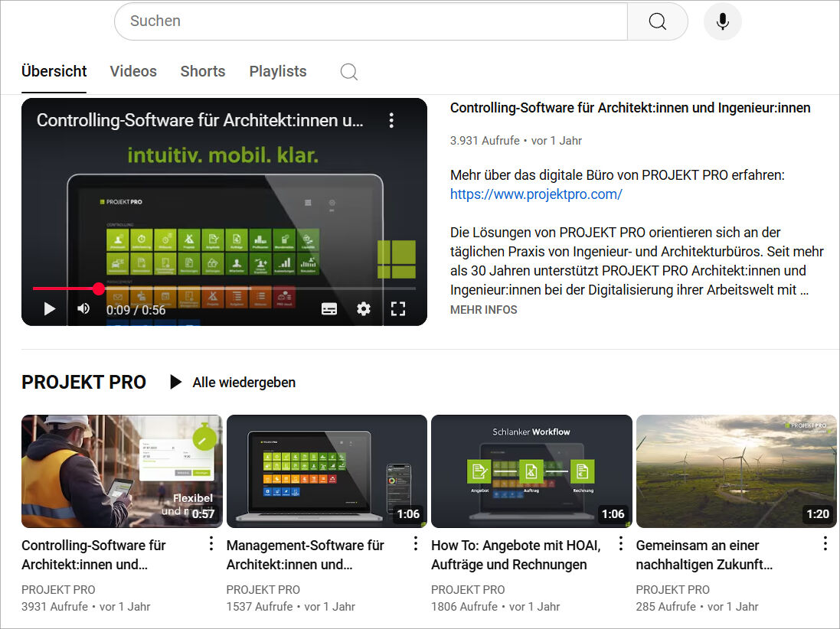Open video player settings gear

click(x=364, y=309)
